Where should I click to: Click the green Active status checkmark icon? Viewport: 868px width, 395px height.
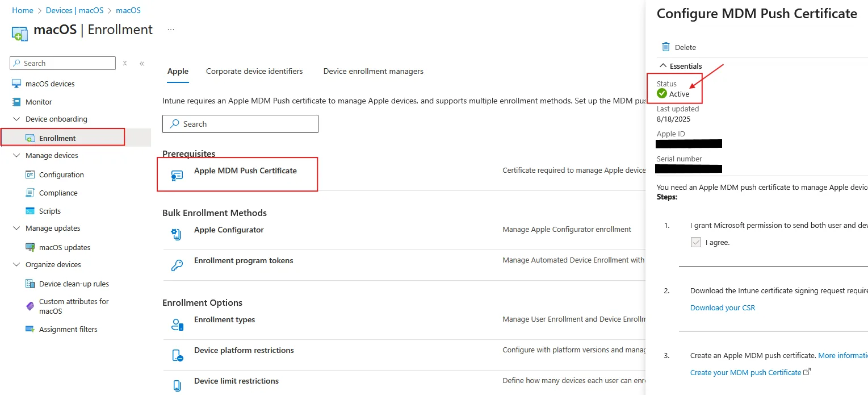(662, 94)
